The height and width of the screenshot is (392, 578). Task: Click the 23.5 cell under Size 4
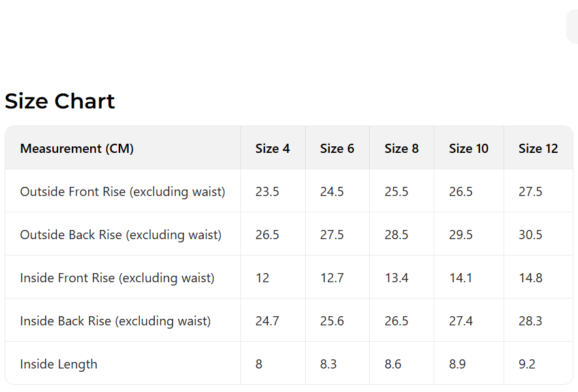(267, 191)
